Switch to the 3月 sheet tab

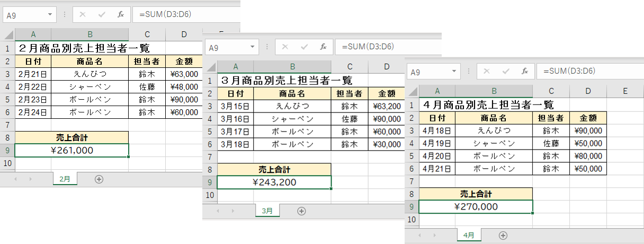(x=267, y=211)
